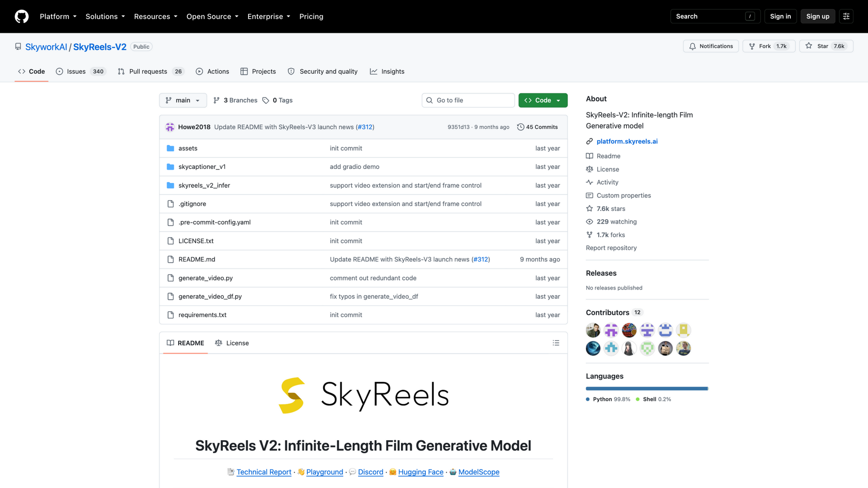The image size is (868, 488).
Task: Open the appearance settings icon in header
Action: click(x=846, y=16)
